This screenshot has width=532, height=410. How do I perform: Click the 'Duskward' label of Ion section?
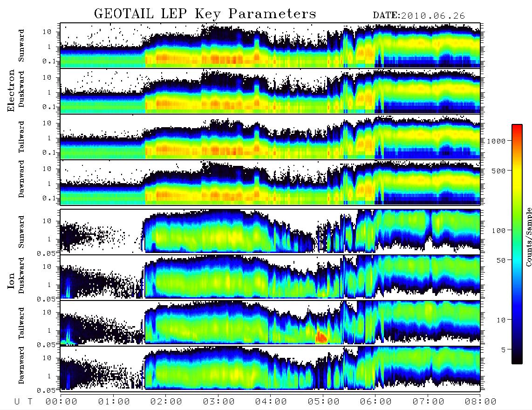pos(21,275)
